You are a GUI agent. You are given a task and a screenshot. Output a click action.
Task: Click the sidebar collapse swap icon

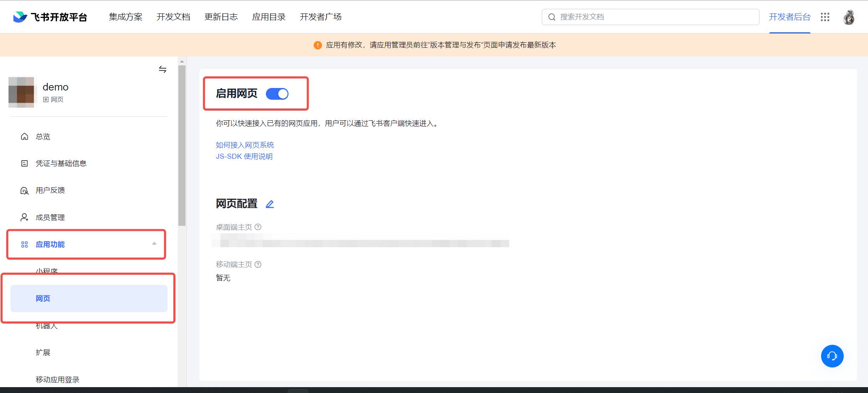(162, 69)
